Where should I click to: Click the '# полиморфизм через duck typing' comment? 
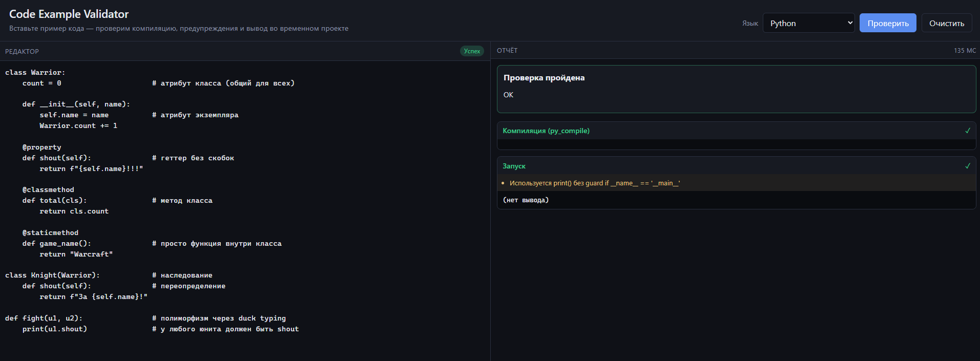pyautogui.click(x=219, y=318)
